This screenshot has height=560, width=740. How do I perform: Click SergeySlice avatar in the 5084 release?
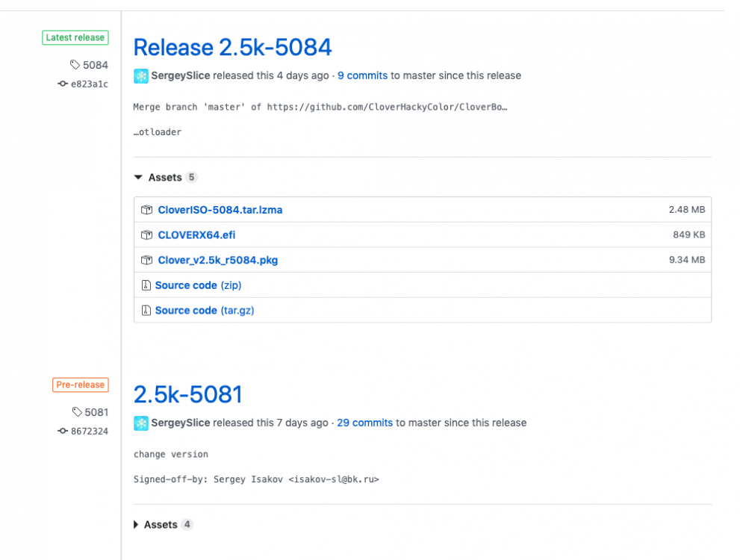(x=140, y=76)
